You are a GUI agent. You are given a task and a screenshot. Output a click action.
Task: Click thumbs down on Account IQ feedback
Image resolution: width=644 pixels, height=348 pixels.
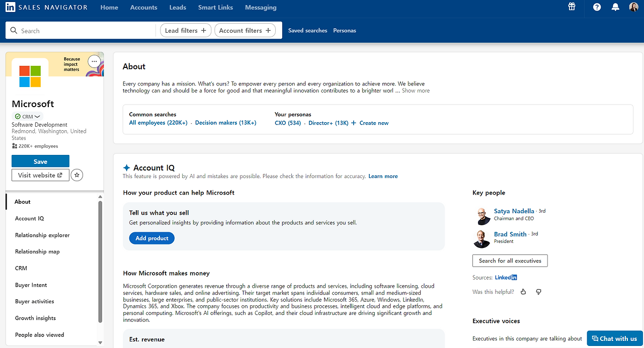538,292
